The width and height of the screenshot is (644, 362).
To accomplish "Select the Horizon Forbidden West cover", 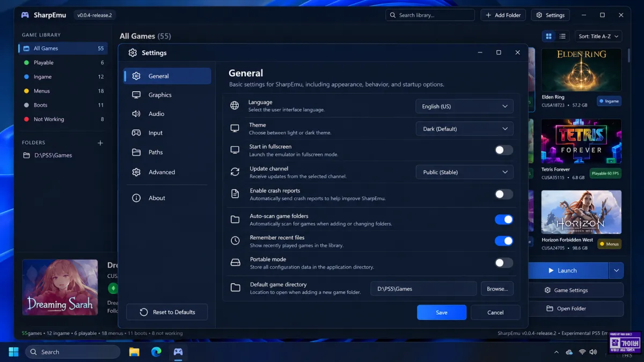I will [581, 212].
